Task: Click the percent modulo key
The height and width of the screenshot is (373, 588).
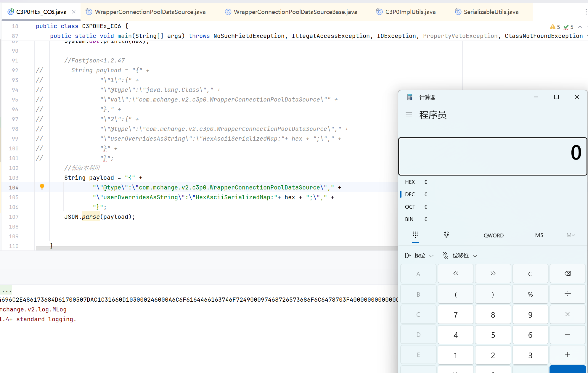Action: tap(530, 294)
